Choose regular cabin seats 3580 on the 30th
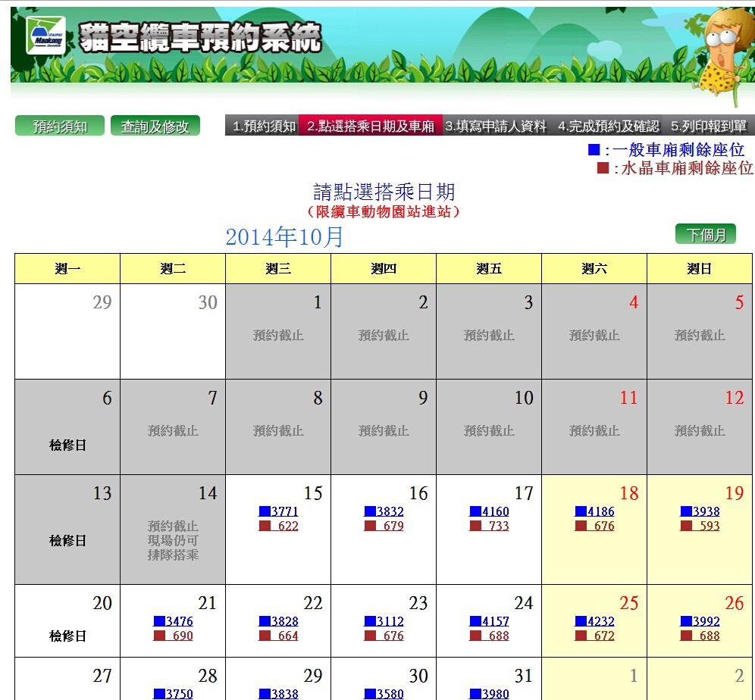Viewport: 755px width, 700px height. coord(384,694)
